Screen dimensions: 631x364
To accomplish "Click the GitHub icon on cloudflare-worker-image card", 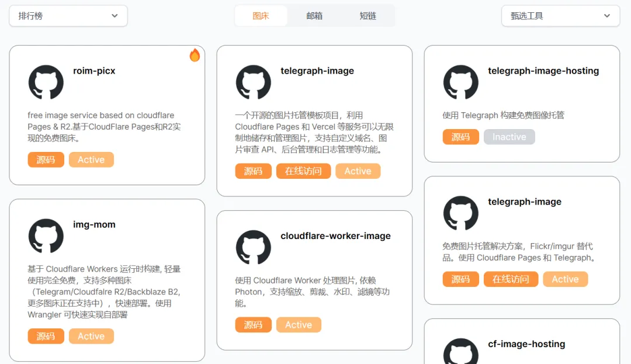I will [253, 247].
